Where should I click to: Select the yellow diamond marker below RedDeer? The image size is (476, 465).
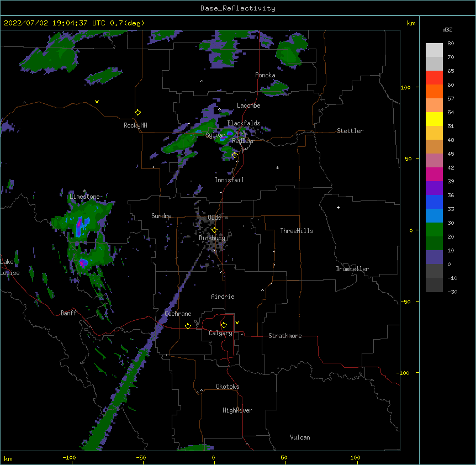point(235,155)
